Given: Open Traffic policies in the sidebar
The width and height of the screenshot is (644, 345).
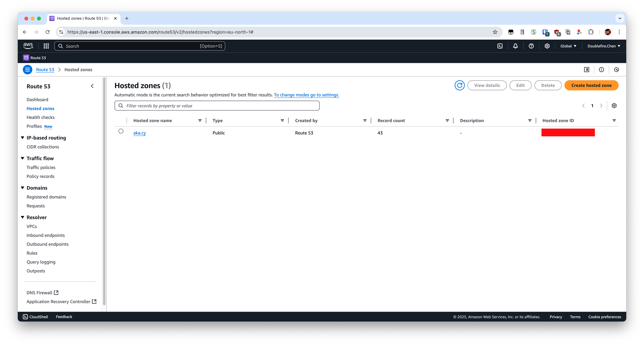Looking at the screenshot, I should (41, 167).
